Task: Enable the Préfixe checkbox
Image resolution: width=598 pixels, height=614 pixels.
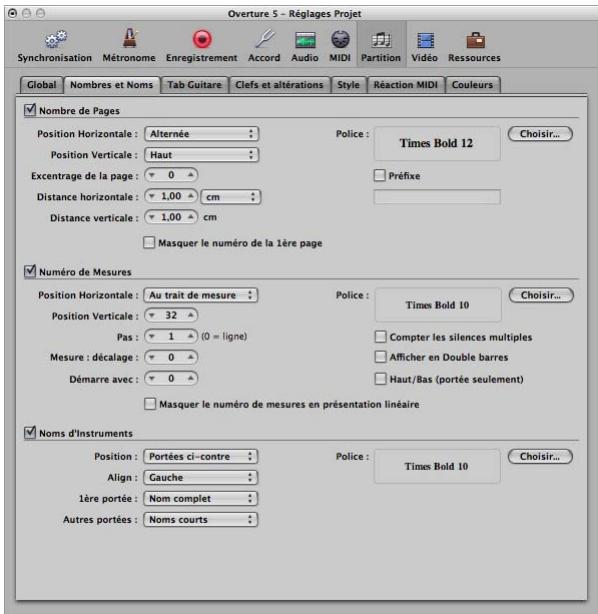Action: [379, 175]
